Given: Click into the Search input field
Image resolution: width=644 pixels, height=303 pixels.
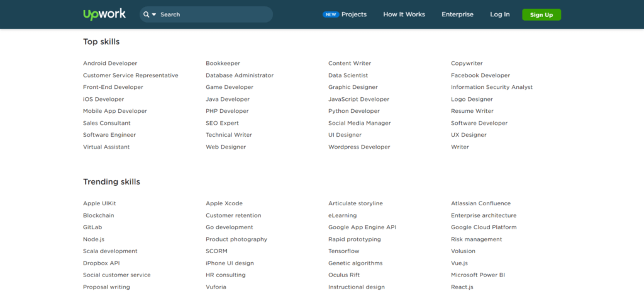Looking at the screenshot, I should (214, 14).
